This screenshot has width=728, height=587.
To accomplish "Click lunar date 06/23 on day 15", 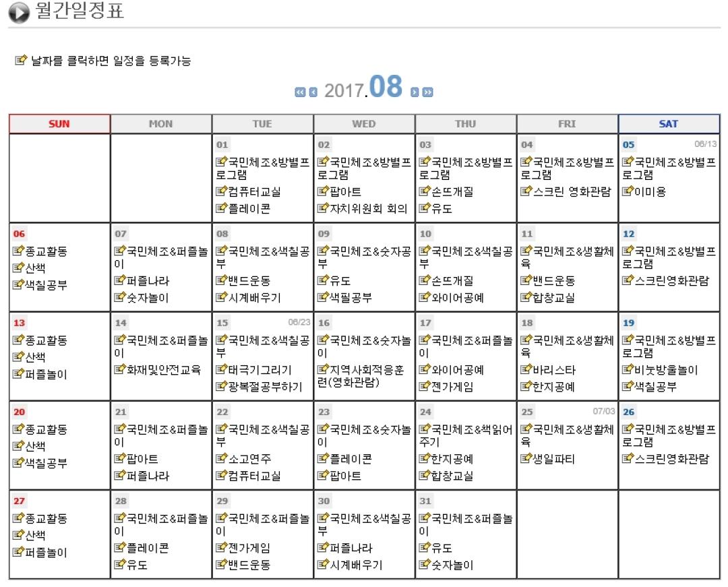I will 299,322.
